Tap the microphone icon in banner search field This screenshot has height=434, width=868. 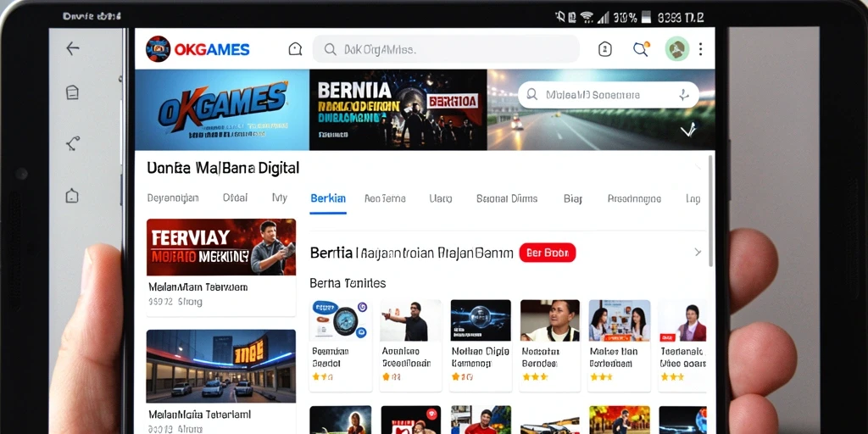(x=684, y=95)
